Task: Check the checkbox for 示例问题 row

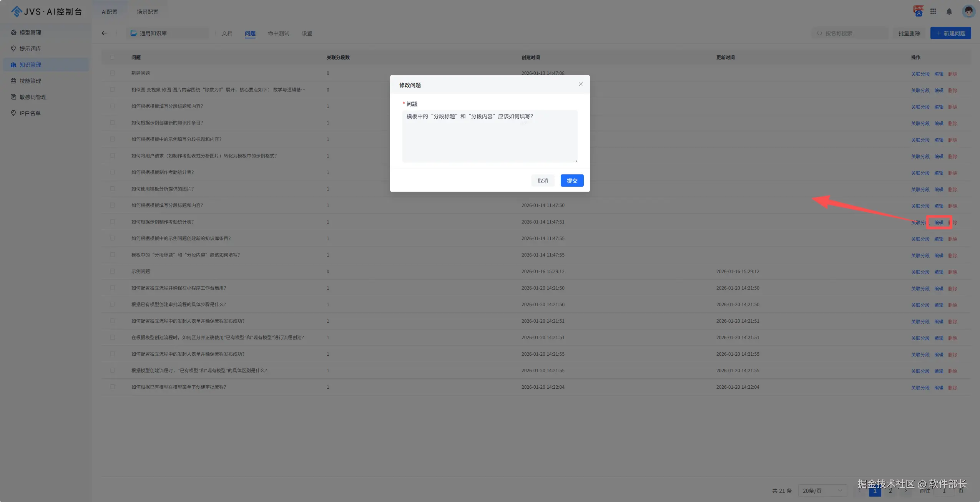Action: pyautogui.click(x=113, y=271)
